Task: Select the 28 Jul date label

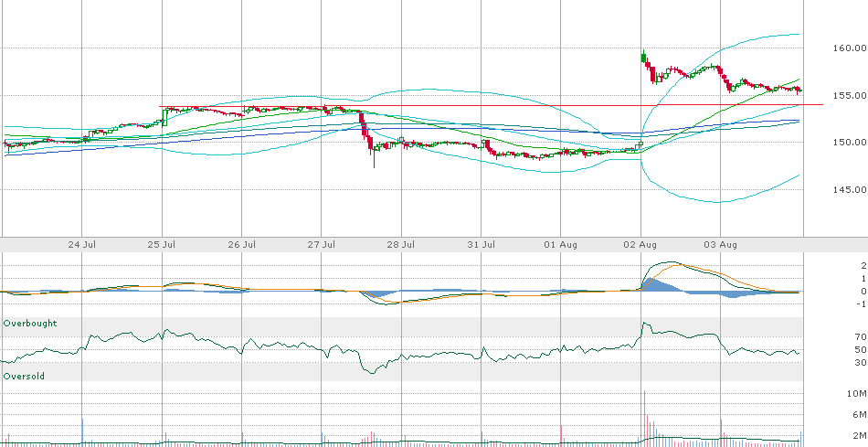Action: tap(401, 244)
